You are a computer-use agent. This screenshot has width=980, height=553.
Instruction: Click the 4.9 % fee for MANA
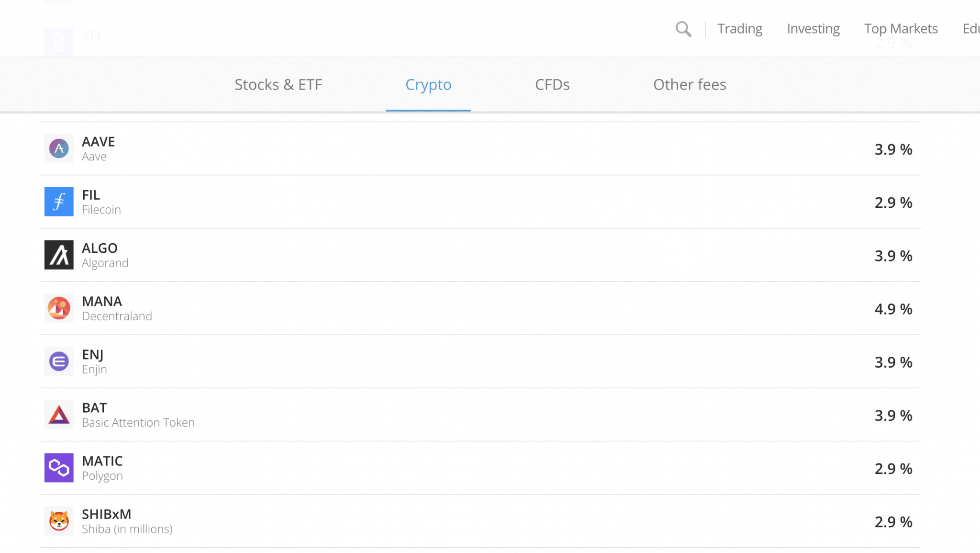pyautogui.click(x=893, y=309)
